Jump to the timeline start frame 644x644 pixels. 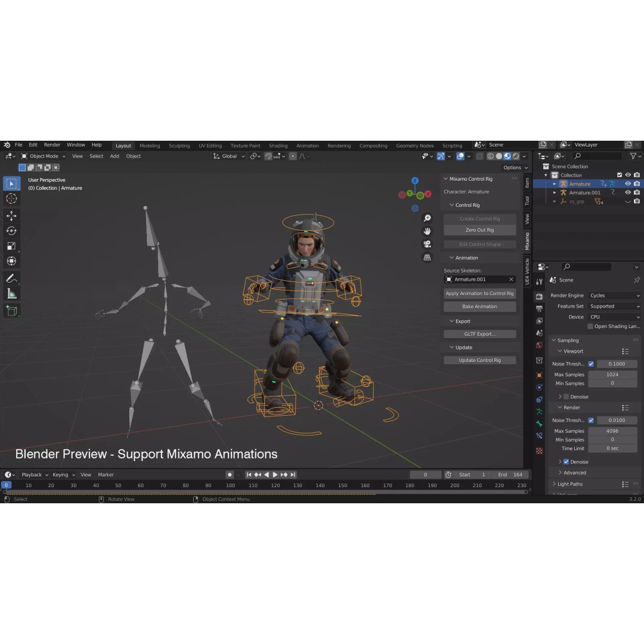click(x=249, y=475)
